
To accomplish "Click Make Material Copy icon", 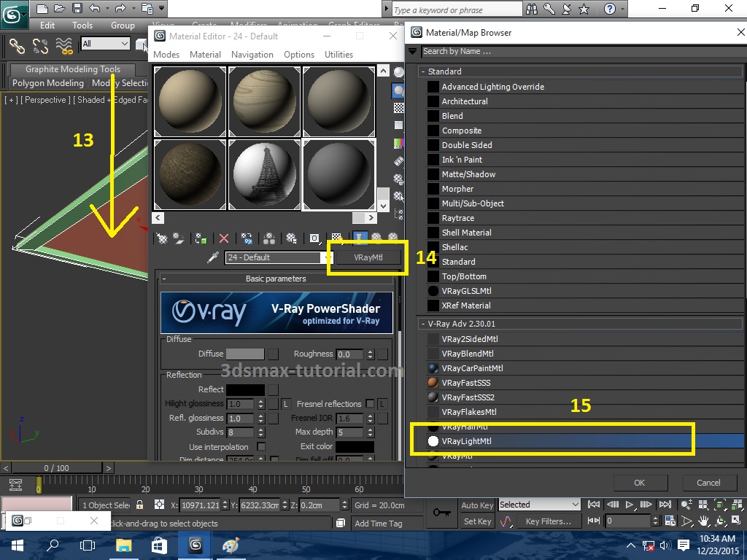I will (x=247, y=238).
